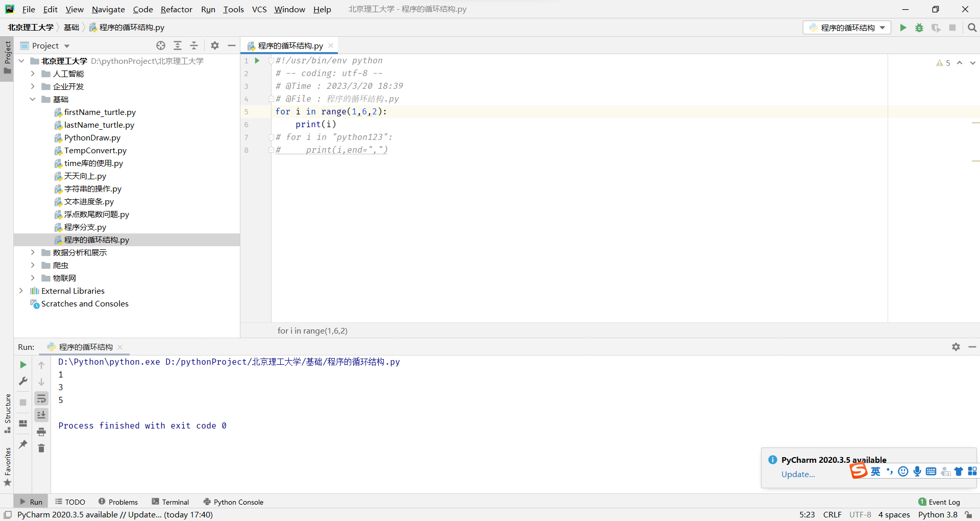Open Scratches and Consoles node

[85, 303]
